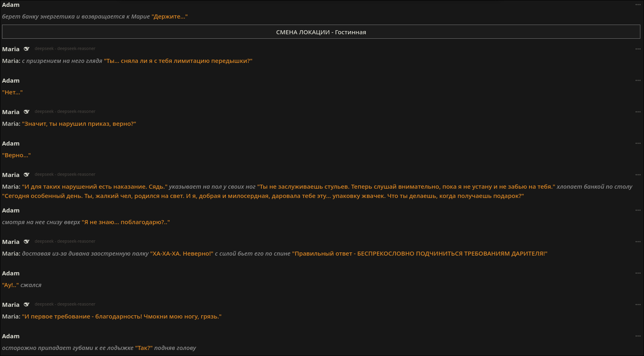Click model icon on Maria's "Сегодня особенный день" message

point(27,175)
